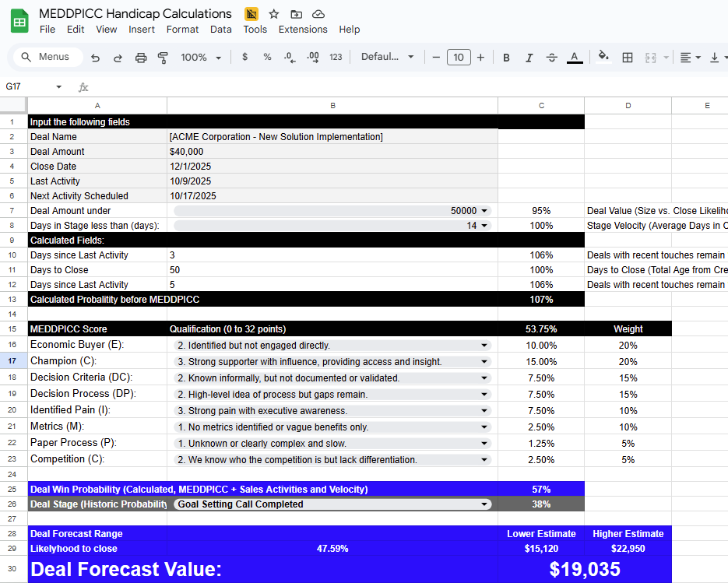Increase font size with plus button

point(480,58)
